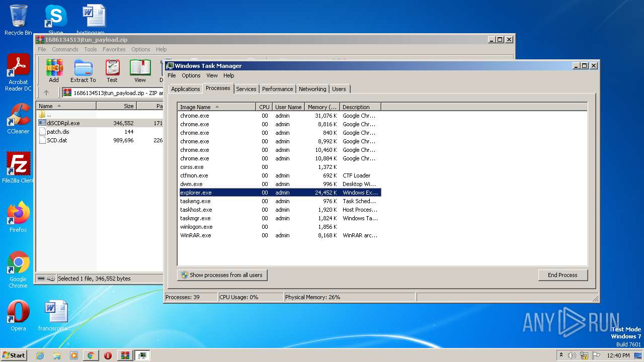This screenshot has height=362, width=644.
Task: Sort WinRAR files by Size column
Action: point(116,106)
